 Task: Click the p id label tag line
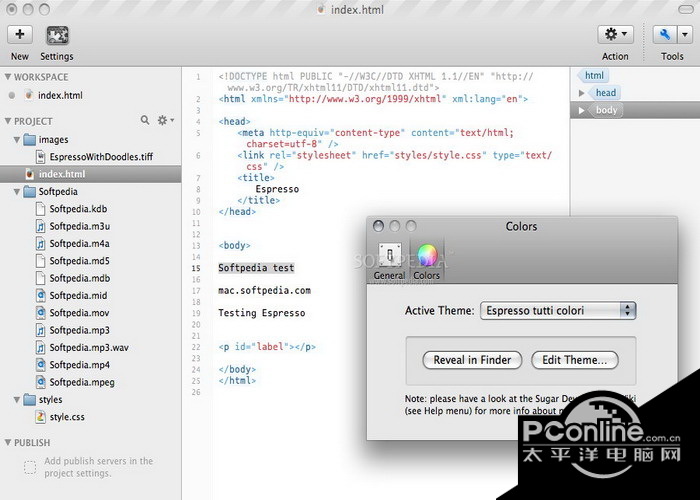(x=267, y=346)
